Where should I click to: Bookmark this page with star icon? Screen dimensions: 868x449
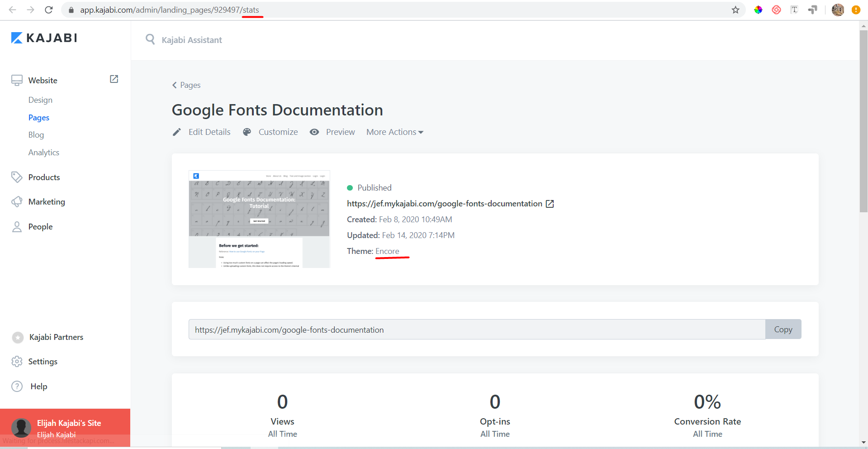pyautogui.click(x=735, y=10)
